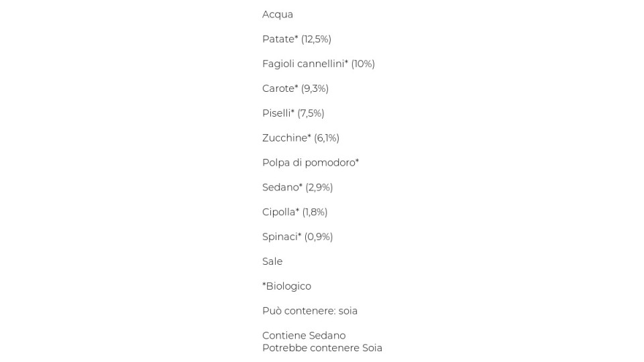
Task: Click the percentage (12,5%) next to Patate
Action: (316, 40)
